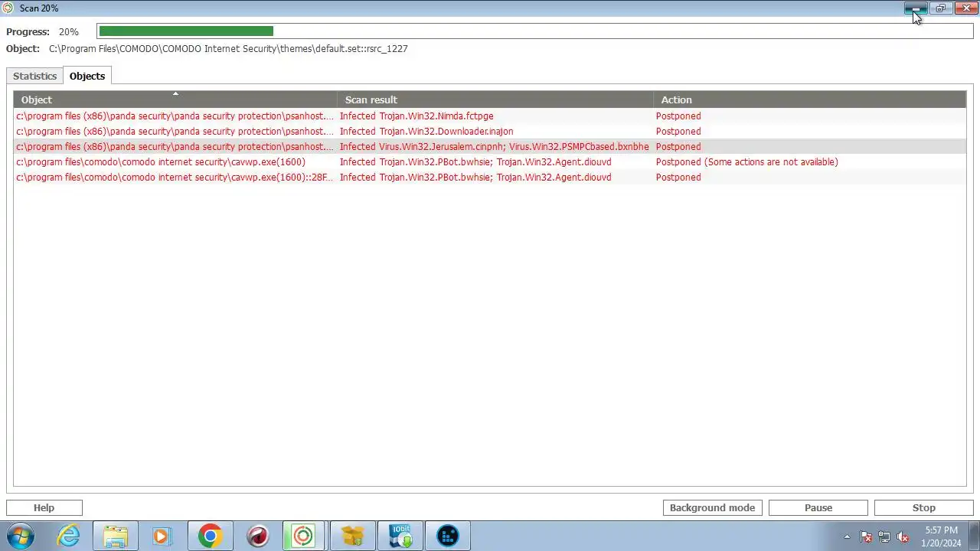Click the psanhost object path in Nimda row
Image resolution: width=980 pixels, height=551 pixels.
click(x=175, y=116)
